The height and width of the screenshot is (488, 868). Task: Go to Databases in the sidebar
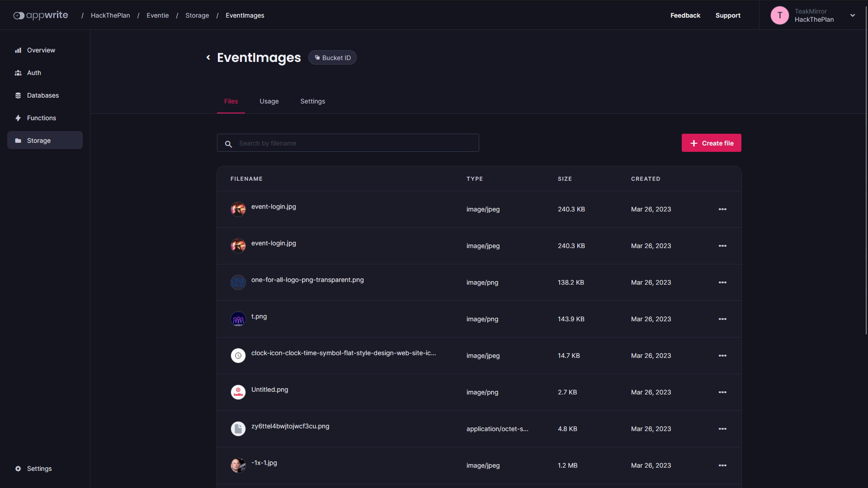tap(42, 95)
